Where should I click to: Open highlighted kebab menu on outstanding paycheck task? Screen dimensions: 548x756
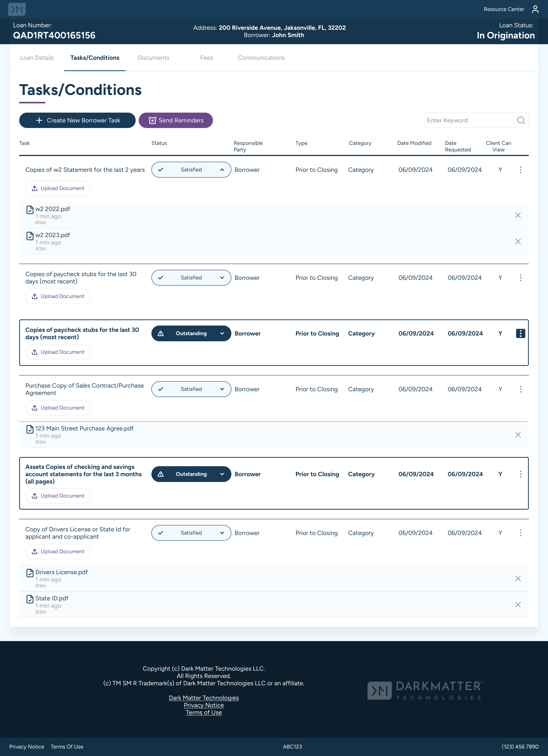(520, 333)
